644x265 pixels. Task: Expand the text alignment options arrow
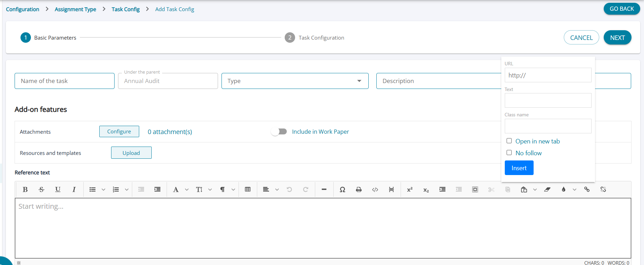tap(277, 190)
